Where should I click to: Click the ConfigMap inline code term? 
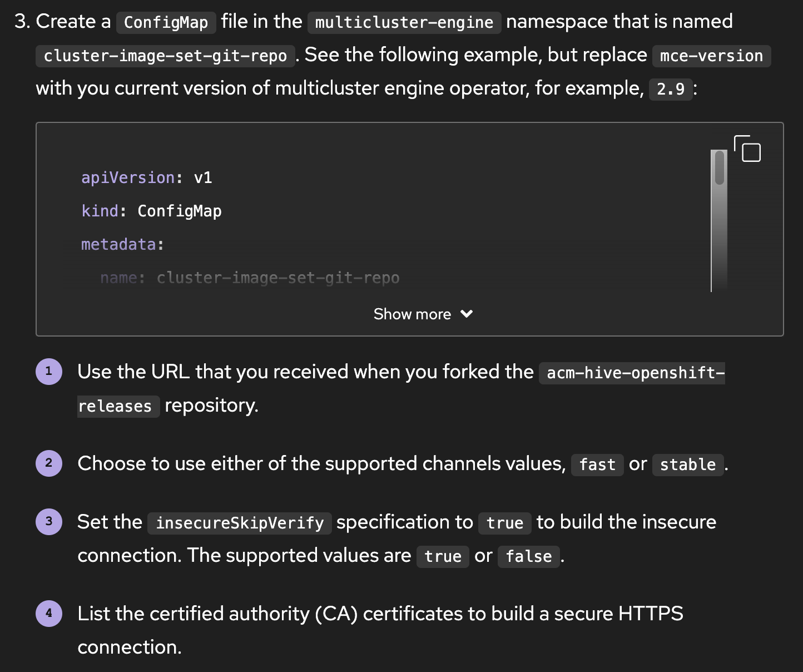point(166,22)
